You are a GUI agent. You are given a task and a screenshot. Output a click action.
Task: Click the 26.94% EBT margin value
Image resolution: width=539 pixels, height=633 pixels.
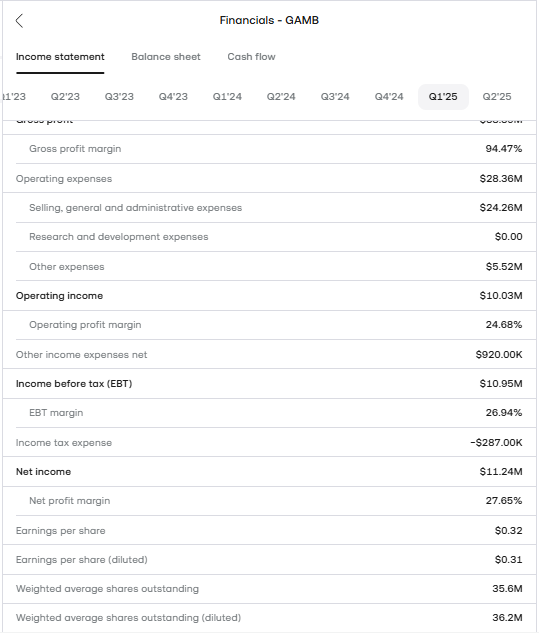coord(504,413)
